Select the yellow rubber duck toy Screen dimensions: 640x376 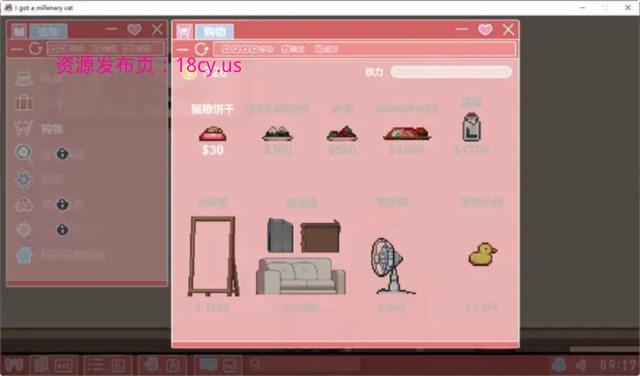point(482,254)
